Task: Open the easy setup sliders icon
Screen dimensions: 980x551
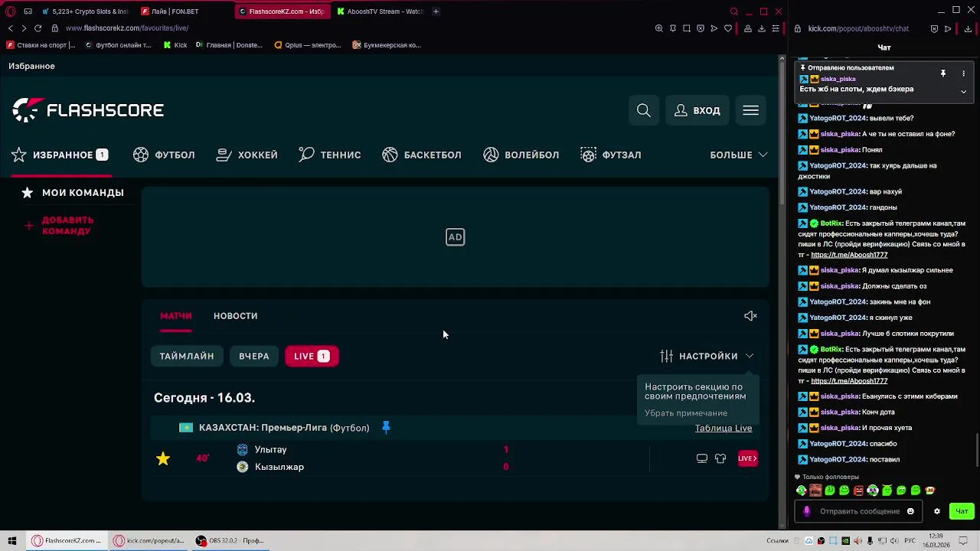Action: coord(776,28)
